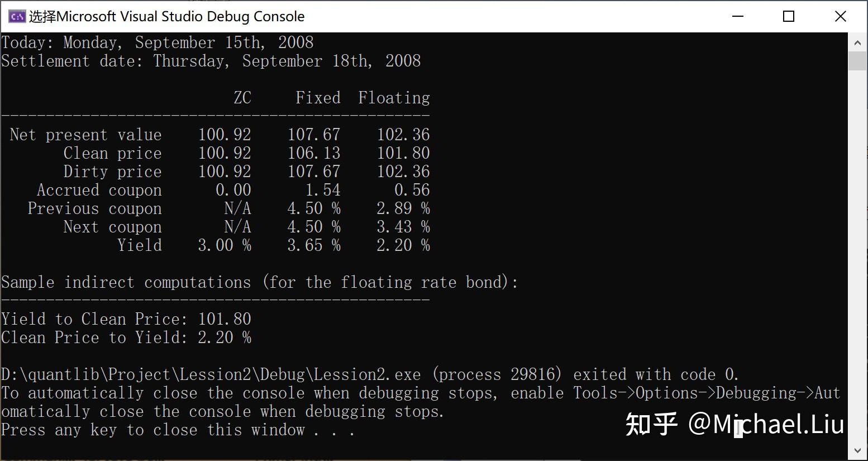Click the 'Yield to Clean Price: 101.80' line
Image resolution: width=868 pixels, height=461 pixels.
tap(126, 319)
